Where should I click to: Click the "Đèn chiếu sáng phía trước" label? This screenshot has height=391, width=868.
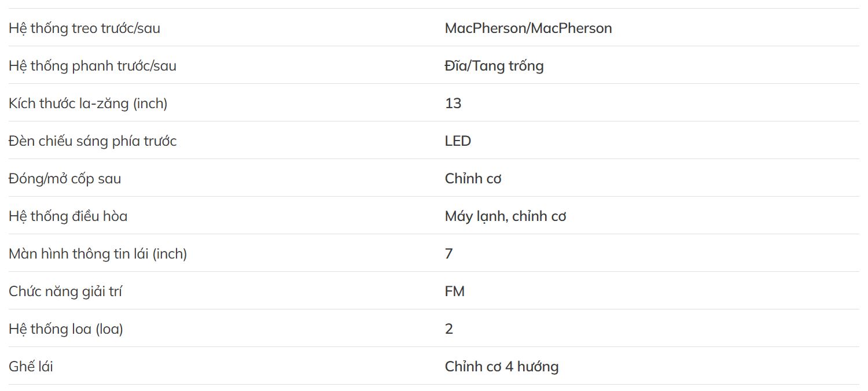[93, 141]
